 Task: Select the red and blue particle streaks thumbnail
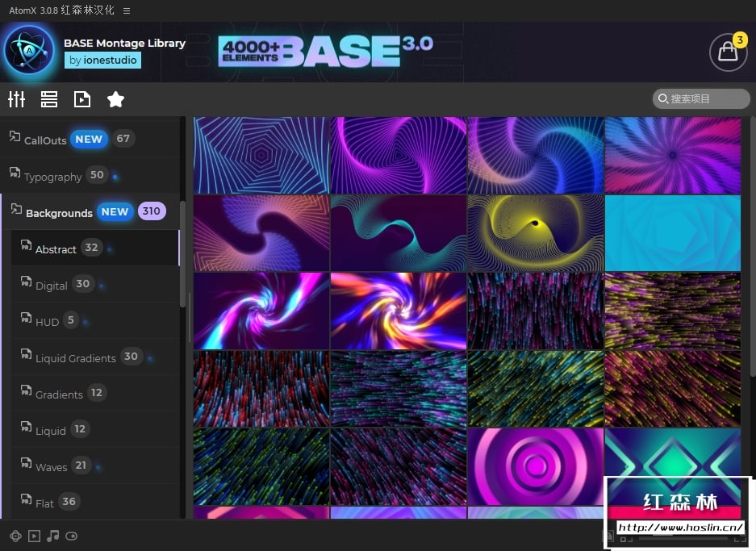click(261, 389)
